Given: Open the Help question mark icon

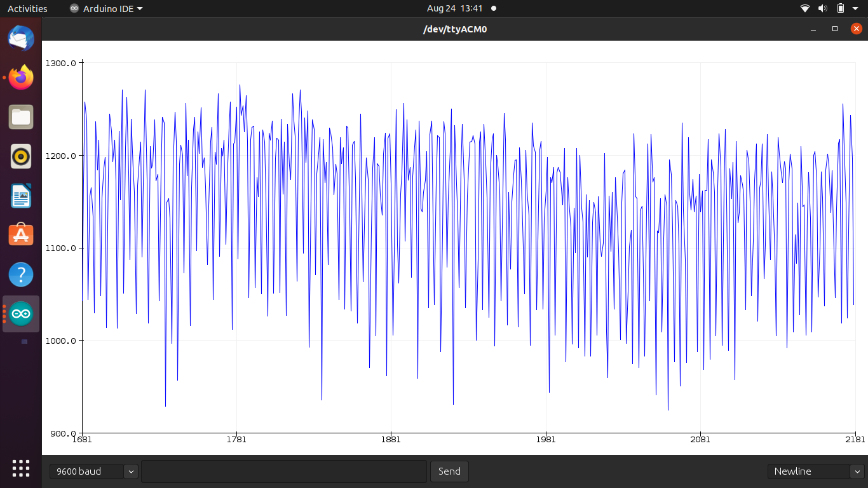Looking at the screenshot, I should [21, 274].
